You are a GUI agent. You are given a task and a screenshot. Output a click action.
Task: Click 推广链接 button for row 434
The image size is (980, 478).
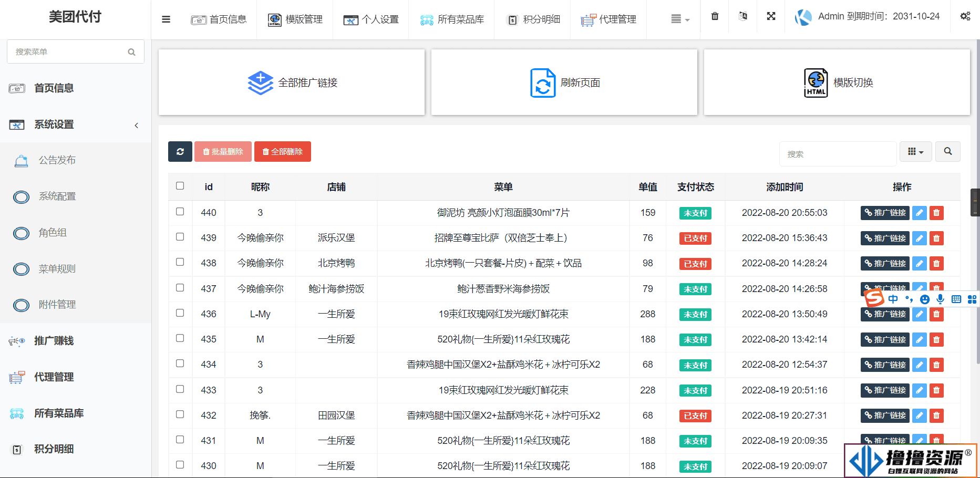point(885,365)
